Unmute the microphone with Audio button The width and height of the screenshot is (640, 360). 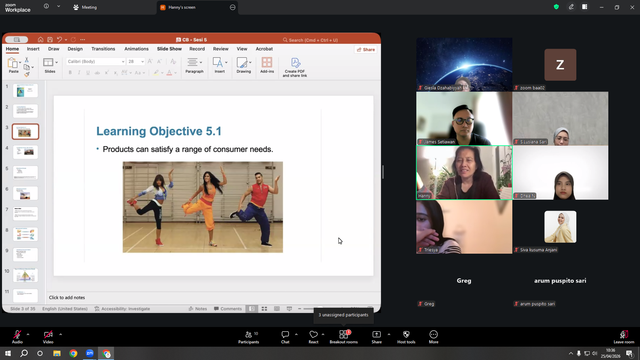click(x=17, y=337)
